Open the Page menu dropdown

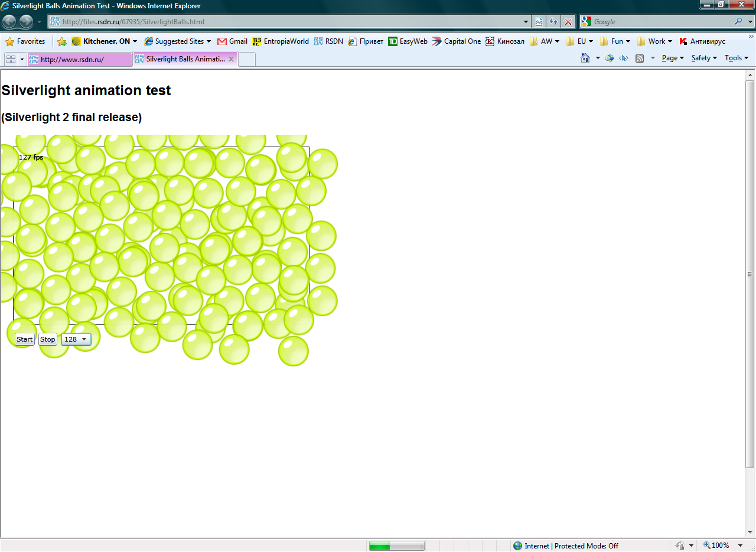(672, 58)
